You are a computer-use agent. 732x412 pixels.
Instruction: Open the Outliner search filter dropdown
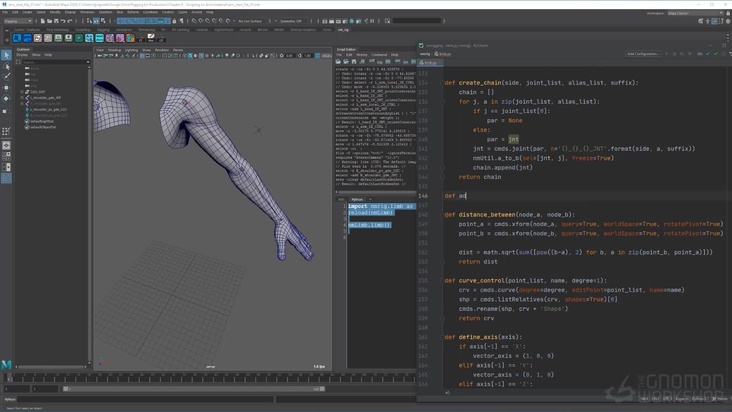(88, 62)
